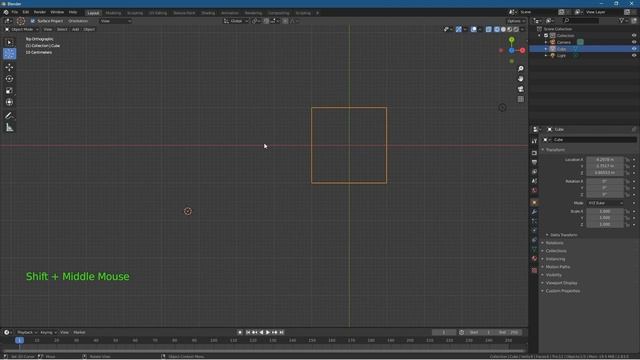Switch to the Modeling workspace tab

tap(113, 13)
